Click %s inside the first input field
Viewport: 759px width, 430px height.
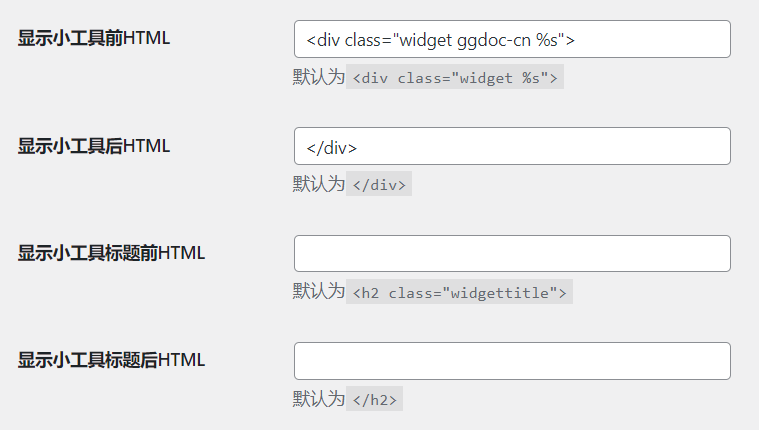tap(547, 40)
